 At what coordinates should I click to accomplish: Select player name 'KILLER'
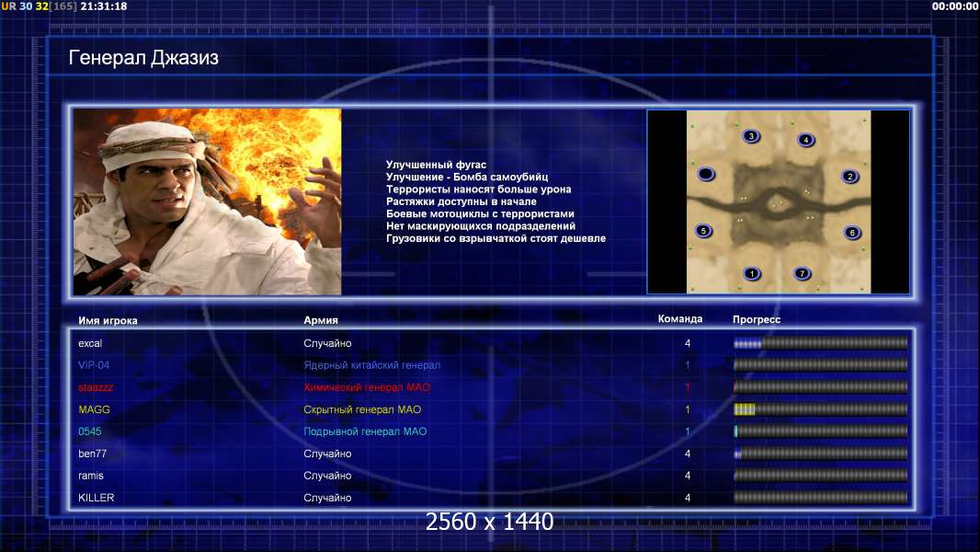click(97, 498)
